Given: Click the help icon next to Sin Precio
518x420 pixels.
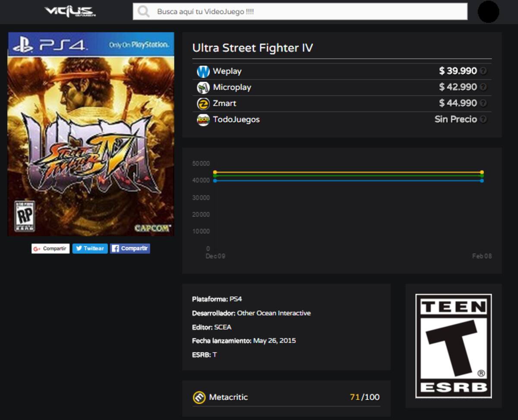Looking at the screenshot, I should pyautogui.click(x=483, y=119).
